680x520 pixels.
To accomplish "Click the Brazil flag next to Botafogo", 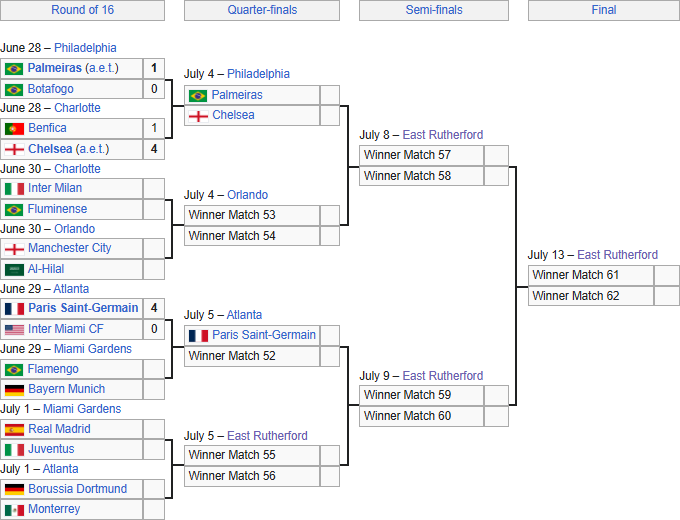I will [14, 90].
